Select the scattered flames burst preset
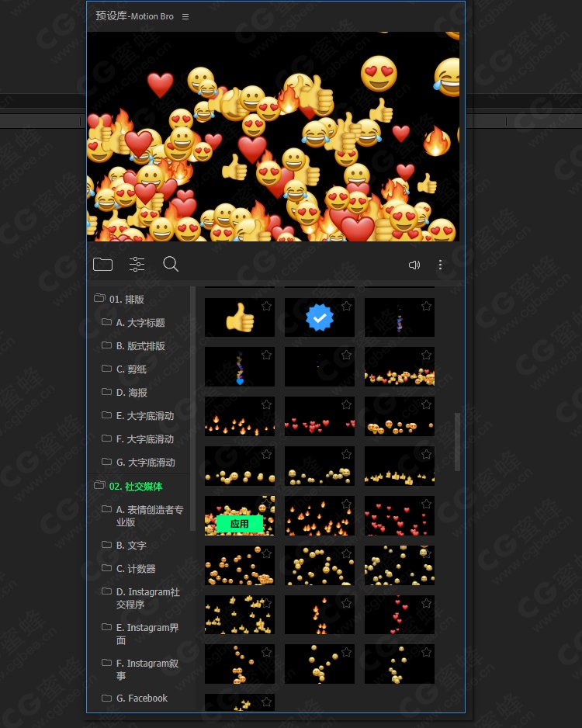This screenshot has height=728, width=582. pos(319,516)
